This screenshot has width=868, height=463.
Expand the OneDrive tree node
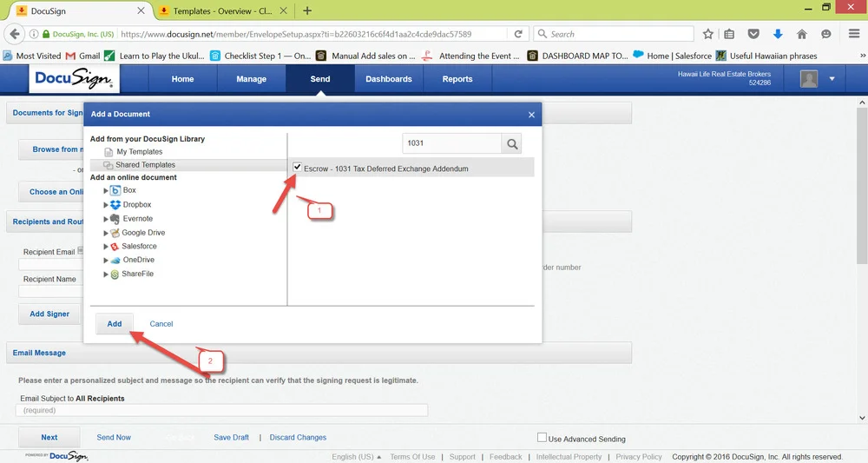[106, 261]
